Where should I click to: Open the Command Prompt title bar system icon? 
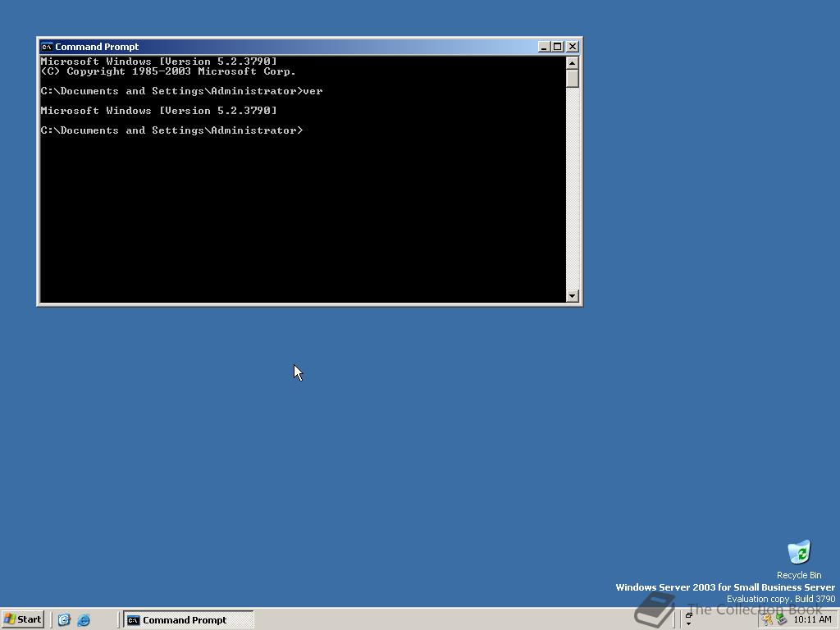47,47
